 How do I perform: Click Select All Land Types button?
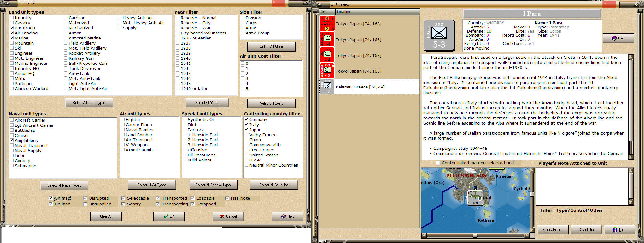[x=89, y=103]
